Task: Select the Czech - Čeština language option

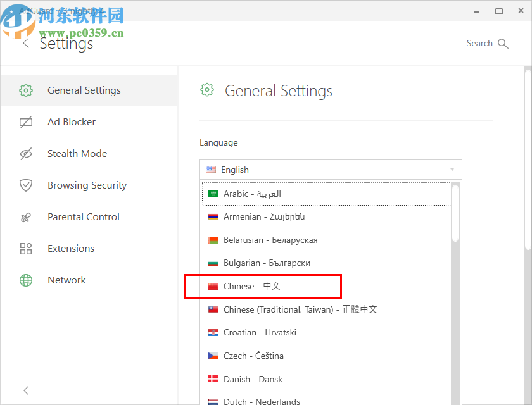Action: (253, 356)
